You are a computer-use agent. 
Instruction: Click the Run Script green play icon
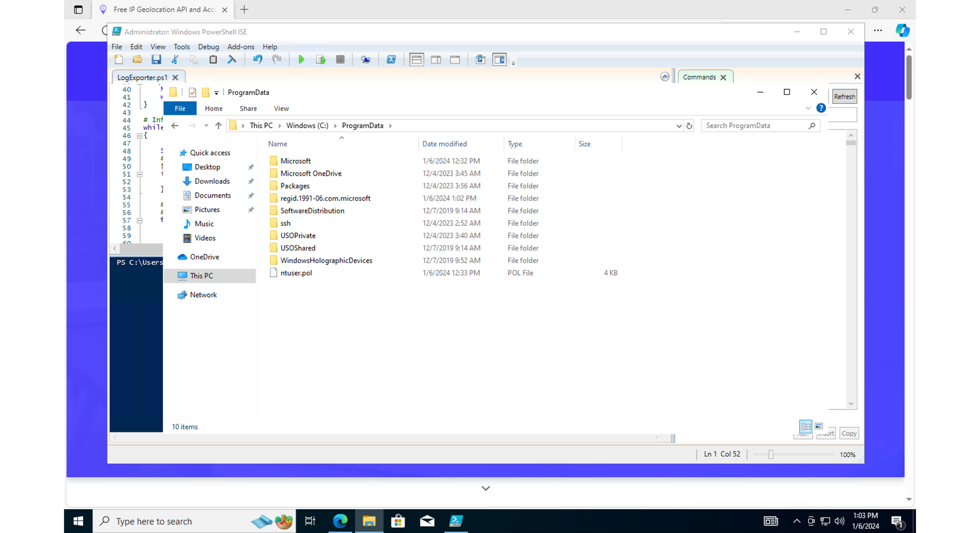301,59
